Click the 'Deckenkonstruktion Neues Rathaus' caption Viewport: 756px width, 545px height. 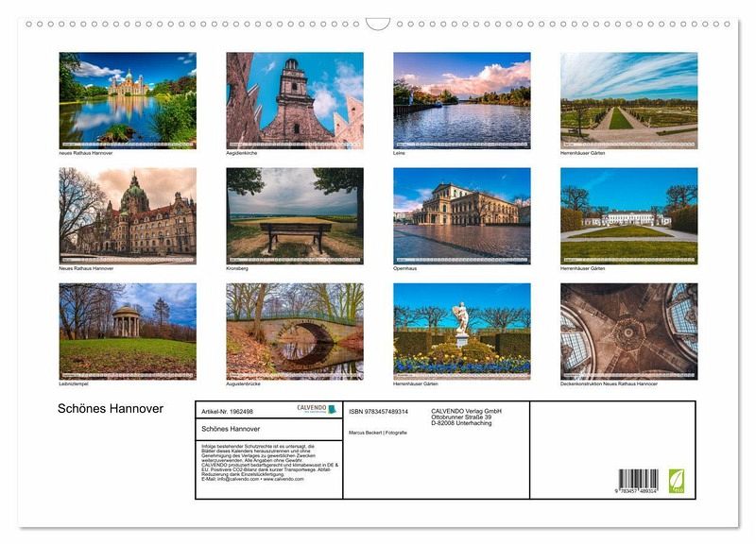[x=609, y=384]
